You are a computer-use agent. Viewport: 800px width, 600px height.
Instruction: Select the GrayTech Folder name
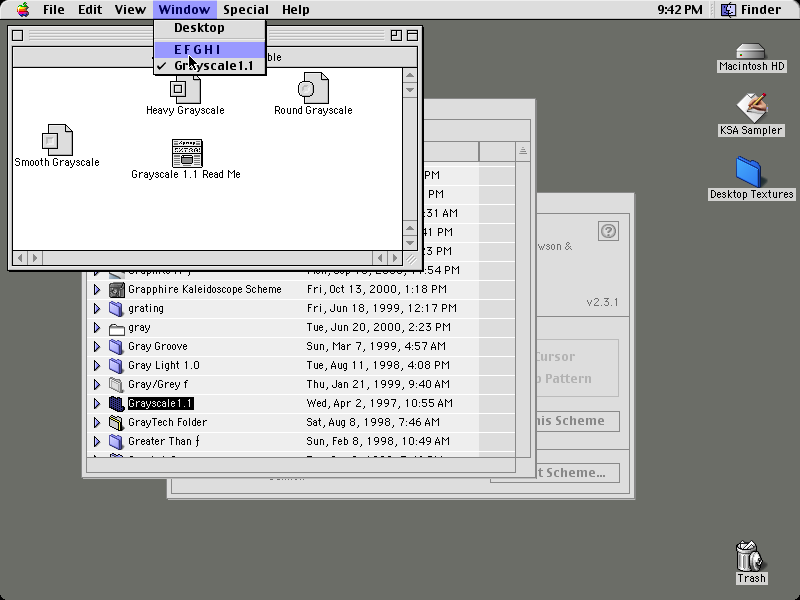click(x=167, y=422)
